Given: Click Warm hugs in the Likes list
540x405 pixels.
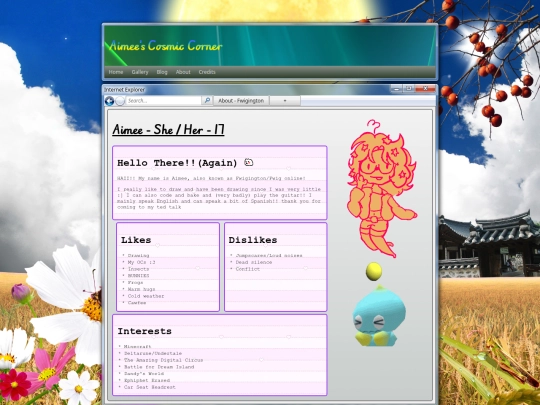Looking at the screenshot, I should coord(142,289).
